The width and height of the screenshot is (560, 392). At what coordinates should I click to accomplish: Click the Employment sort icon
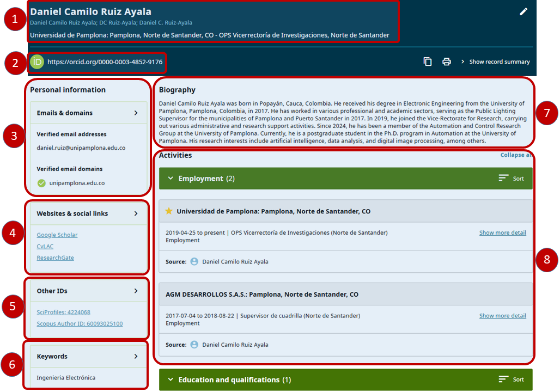pyautogui.click(x=504, y=179)
